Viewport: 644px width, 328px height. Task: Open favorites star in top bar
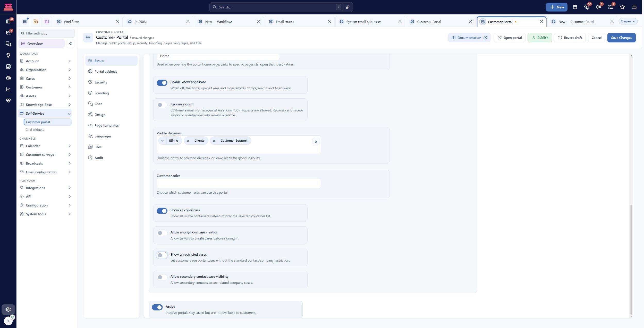click(x=622, y=7)
